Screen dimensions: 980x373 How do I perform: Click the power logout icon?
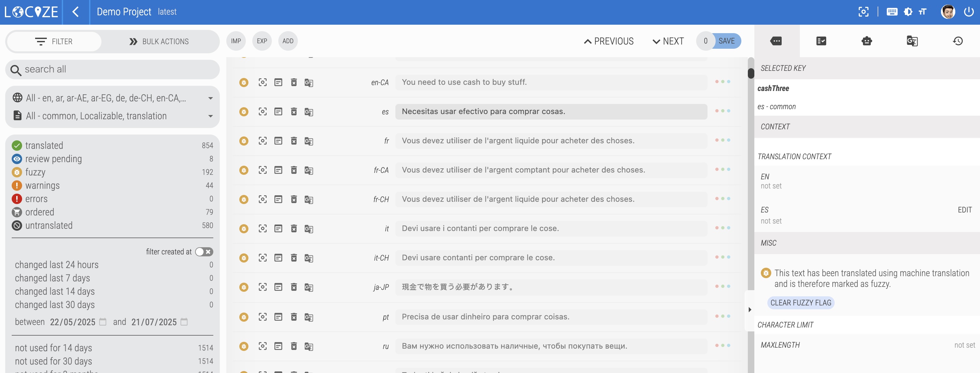pyautogui.click(x=969, y=12)
